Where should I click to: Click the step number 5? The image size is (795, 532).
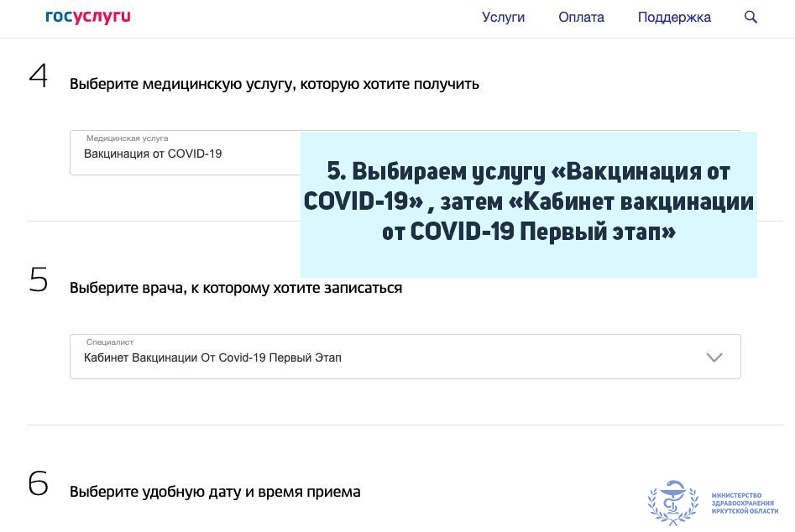coord(39,280)
